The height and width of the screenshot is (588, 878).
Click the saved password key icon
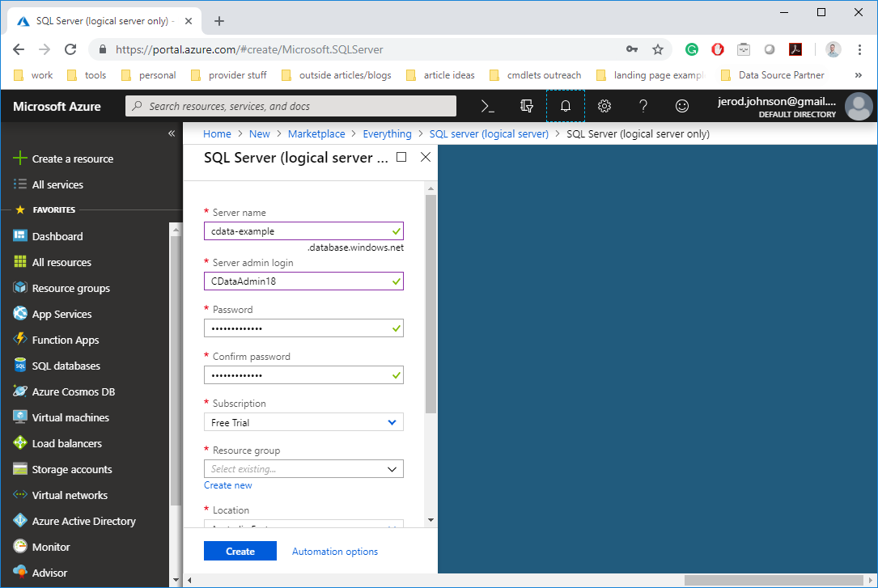tap(632, 49)
